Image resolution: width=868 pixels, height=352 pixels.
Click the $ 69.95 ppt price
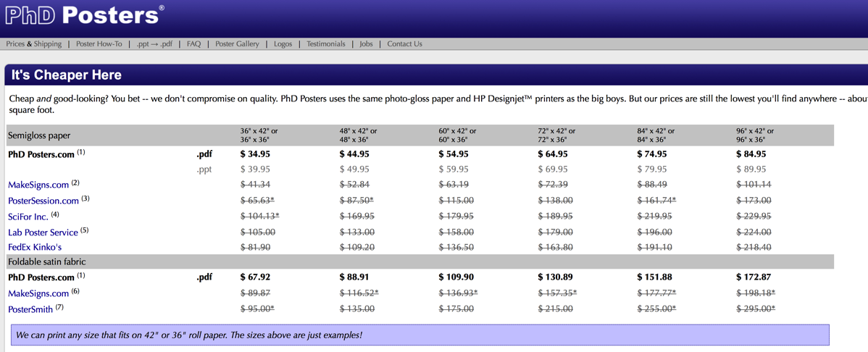(x=553, y=169)
